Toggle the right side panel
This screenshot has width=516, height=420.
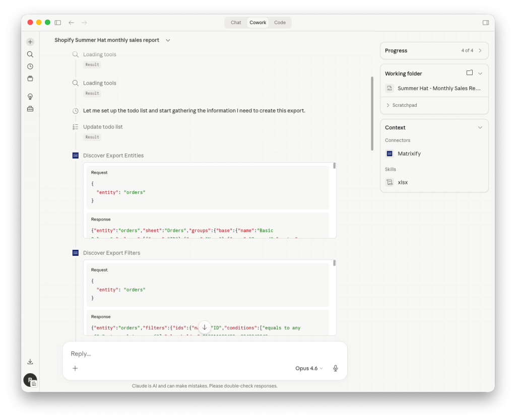[485, 22]
